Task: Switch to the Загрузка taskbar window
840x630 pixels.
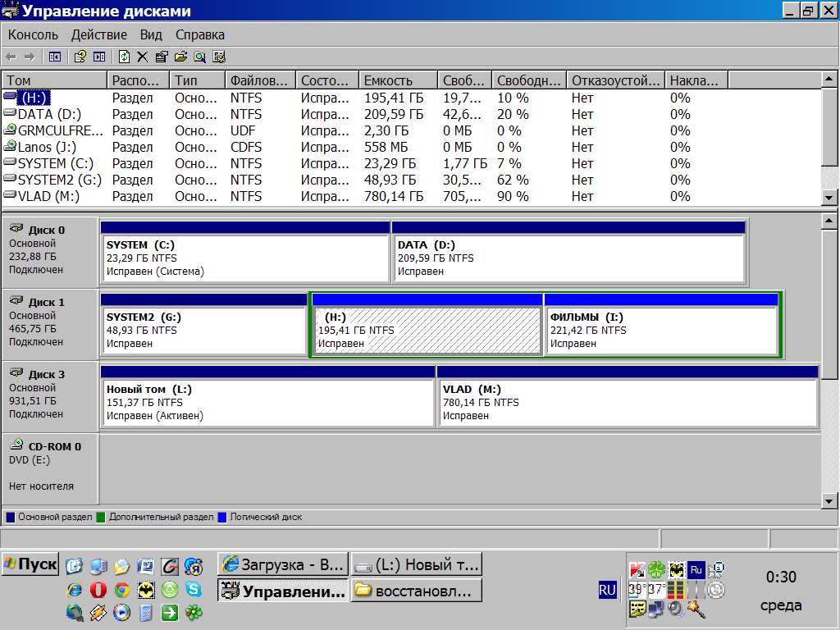Action: 283,564
